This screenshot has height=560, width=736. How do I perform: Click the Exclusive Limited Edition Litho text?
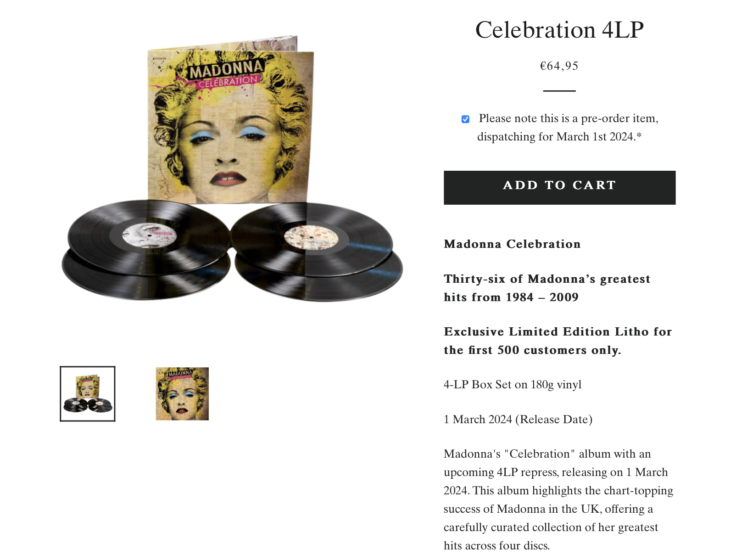pos(558,341)
